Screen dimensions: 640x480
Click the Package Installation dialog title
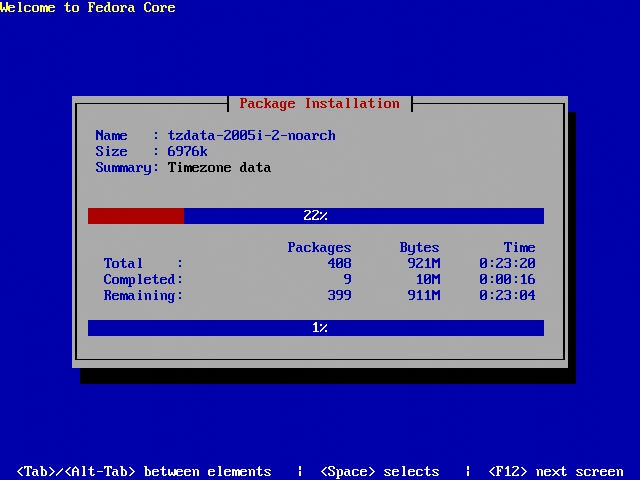pyautogui.click(x=319, y=104)
